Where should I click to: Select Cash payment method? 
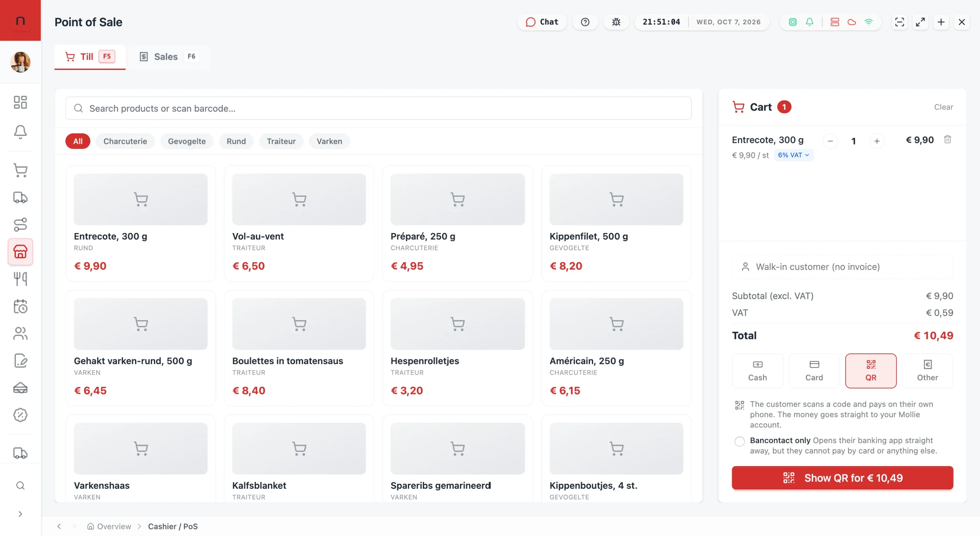757,371
